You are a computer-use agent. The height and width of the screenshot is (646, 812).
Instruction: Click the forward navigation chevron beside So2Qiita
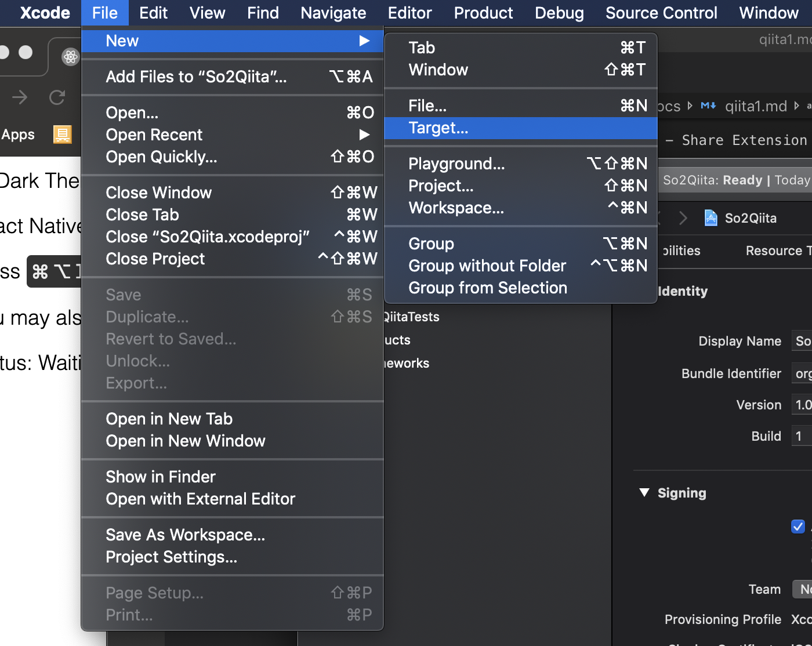[683, 218]
